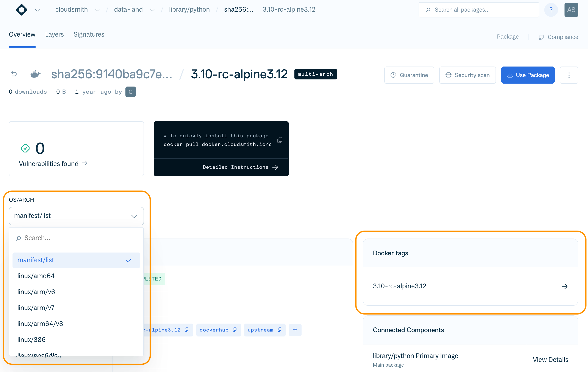Add a new tag with plus icon

click(295, 330)
